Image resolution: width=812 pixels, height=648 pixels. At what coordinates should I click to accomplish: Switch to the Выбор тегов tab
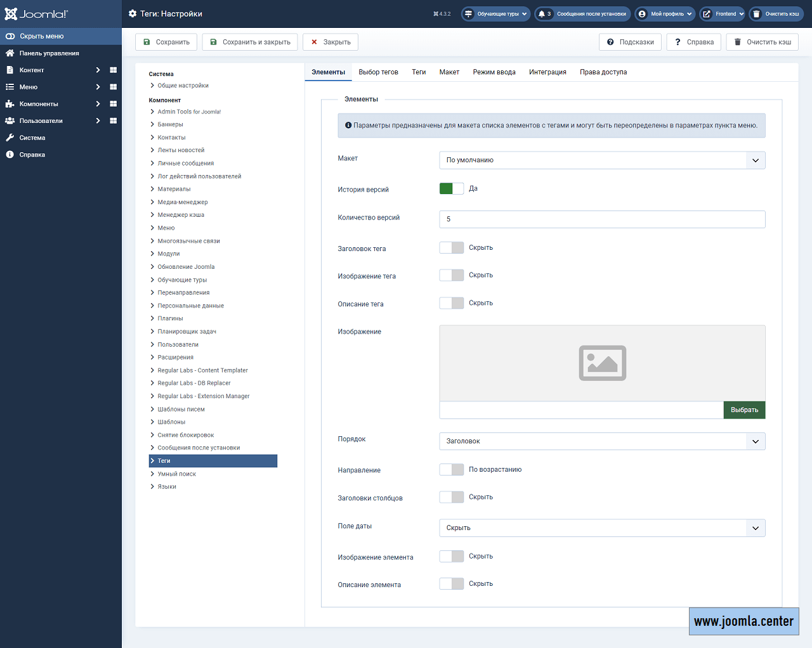pyautogui.click(x=378, y=72)
